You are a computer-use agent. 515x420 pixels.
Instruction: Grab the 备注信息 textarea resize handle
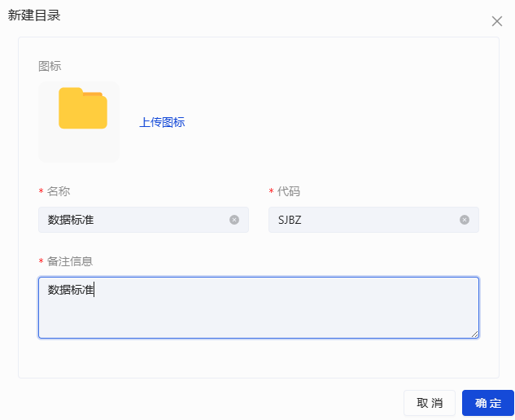click(474, 334)
